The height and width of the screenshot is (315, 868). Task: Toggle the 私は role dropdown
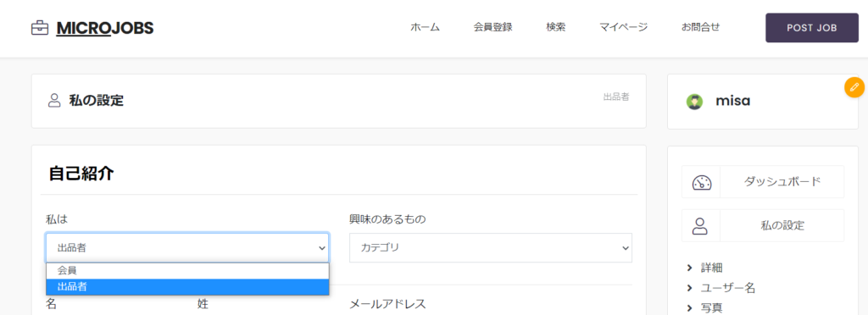point(187,247)
